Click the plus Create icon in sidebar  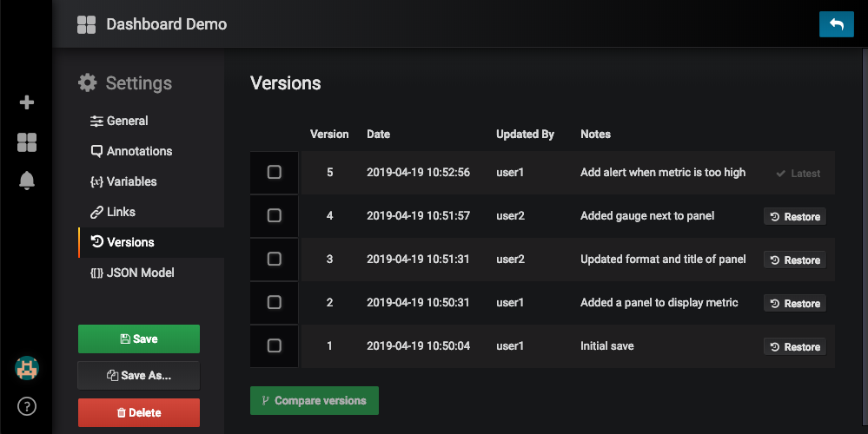click(x=26, y=102)
